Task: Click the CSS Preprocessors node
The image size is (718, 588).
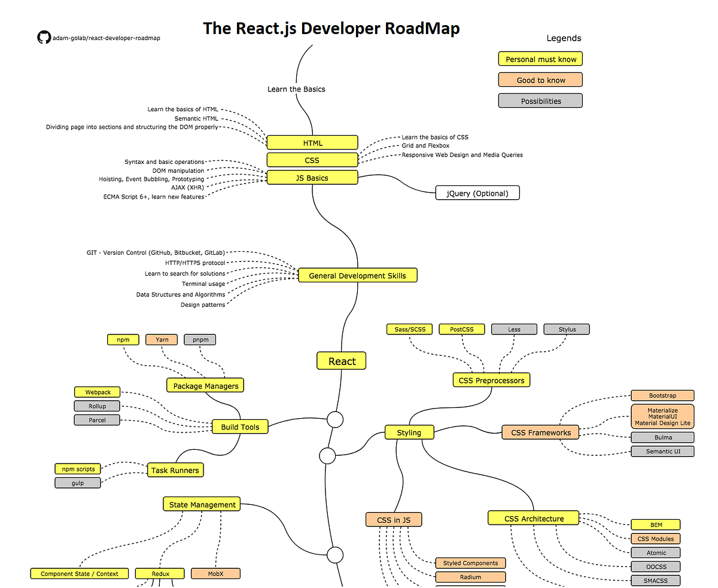Action: point(491,380)
